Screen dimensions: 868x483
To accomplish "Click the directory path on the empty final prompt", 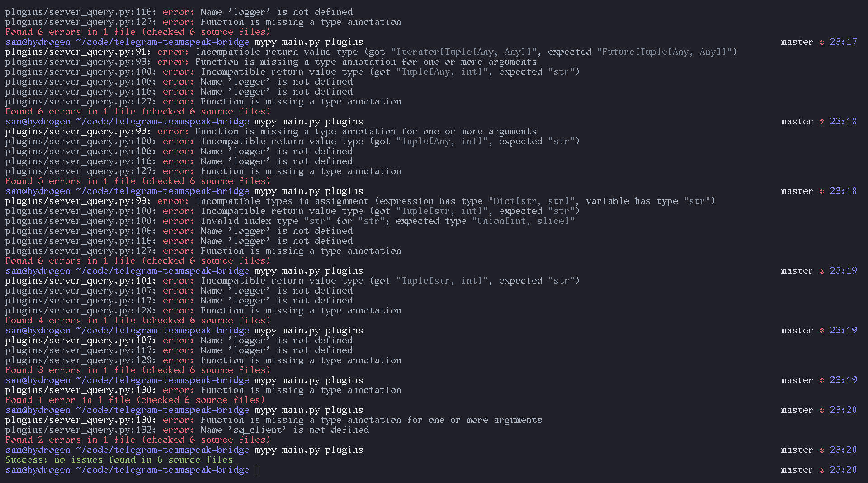I will pos(163,470).
